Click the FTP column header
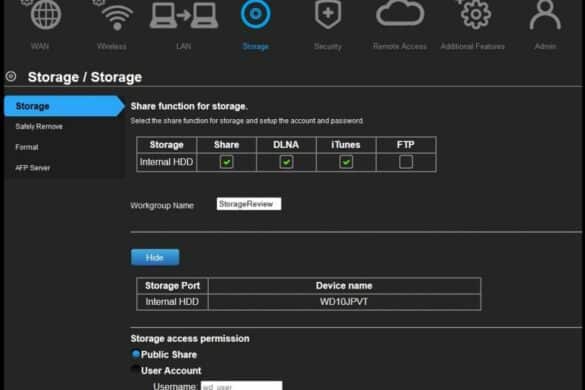The image size is (585, 390). click(x=406, y=145)
